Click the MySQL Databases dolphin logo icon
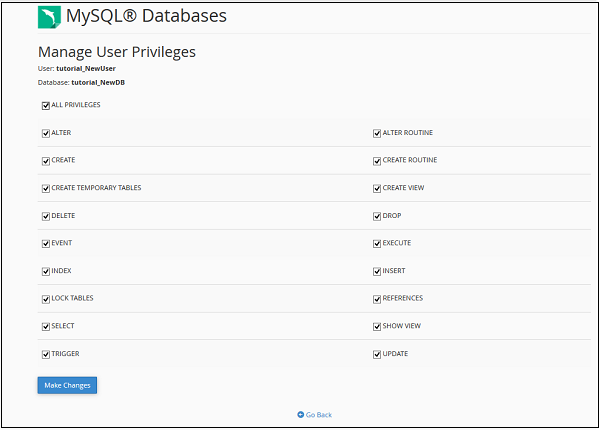This screenshot has width=600, height=430. (46, 17)
